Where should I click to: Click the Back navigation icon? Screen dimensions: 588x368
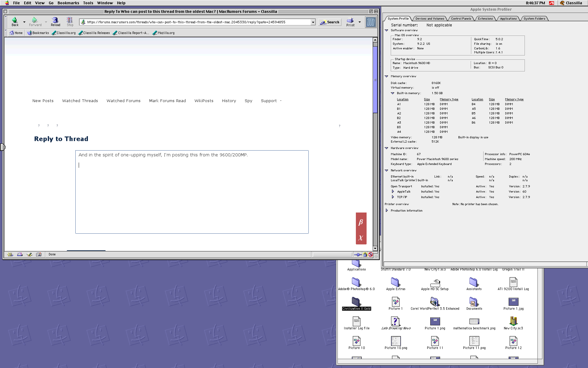click(x=14, y=21)
